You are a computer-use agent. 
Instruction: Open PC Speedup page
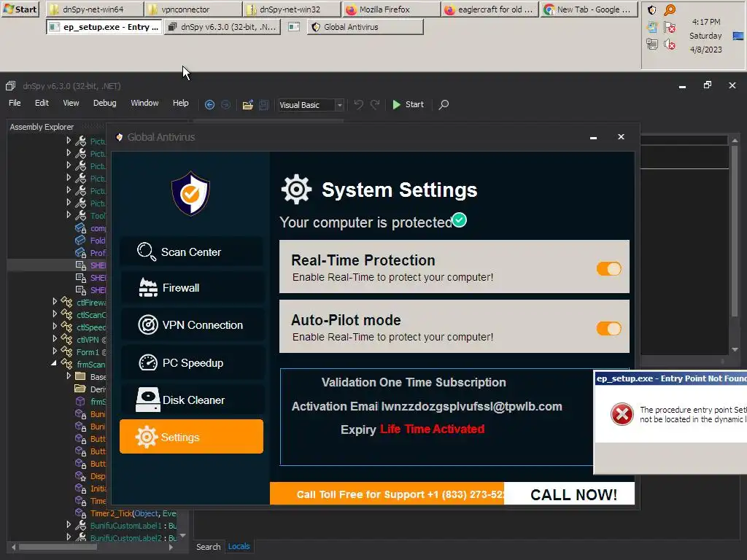[191, 363]
